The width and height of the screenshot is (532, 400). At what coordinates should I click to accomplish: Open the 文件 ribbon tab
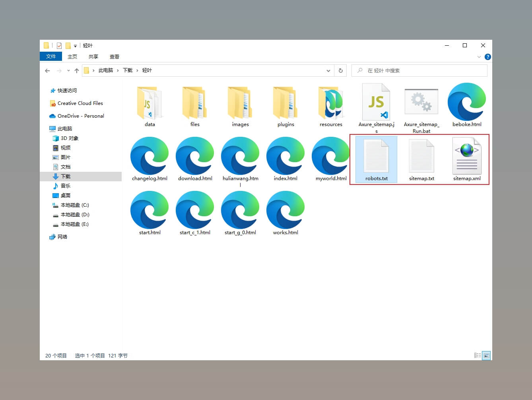51,56
